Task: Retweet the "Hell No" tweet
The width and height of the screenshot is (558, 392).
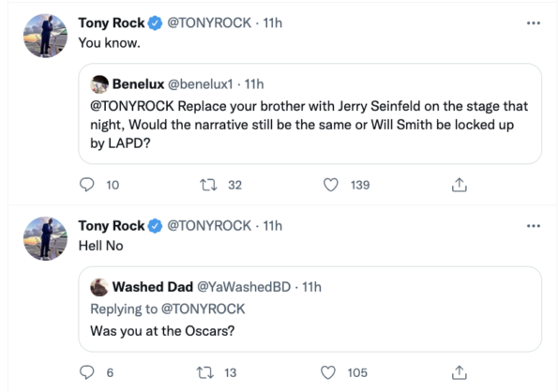Action: click(205, 372)
